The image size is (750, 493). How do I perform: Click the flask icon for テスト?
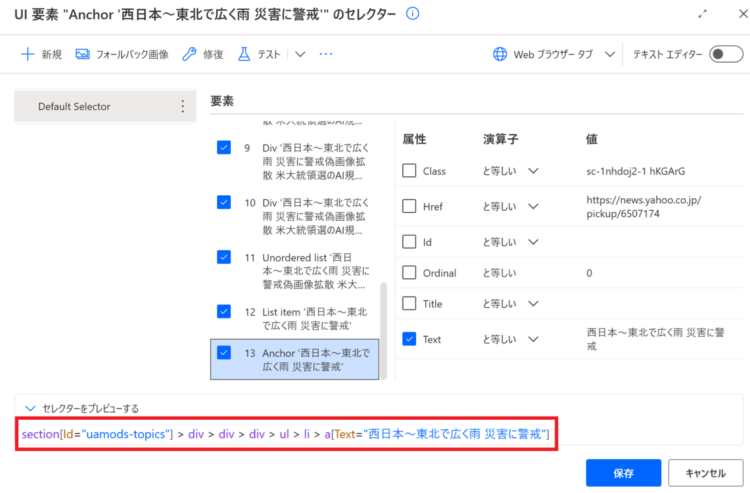click(x=244, y=54)
